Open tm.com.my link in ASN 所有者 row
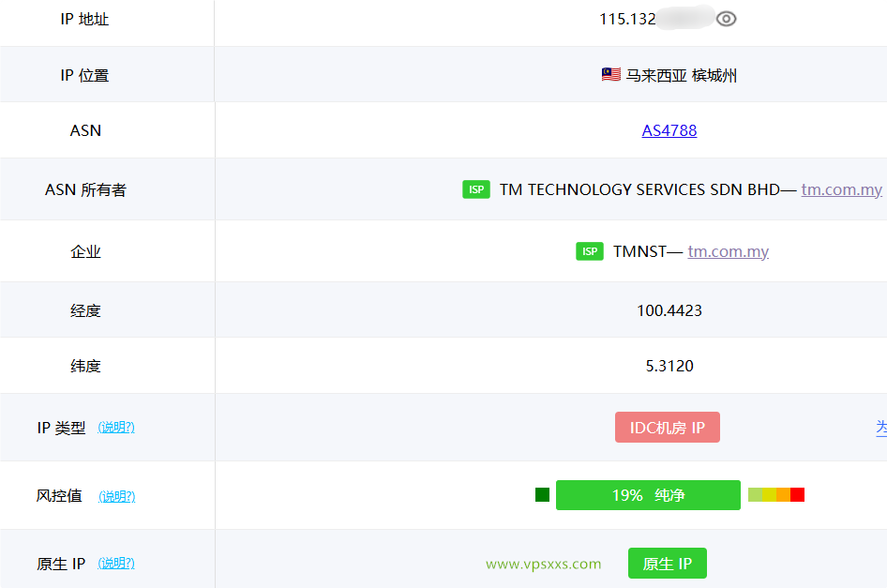 [x=841, y=190]
